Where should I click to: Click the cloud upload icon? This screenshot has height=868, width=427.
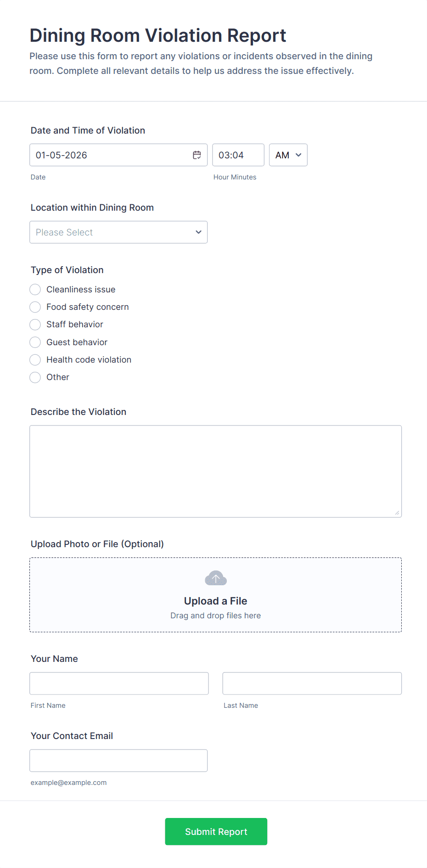click(x=216, y=578)
